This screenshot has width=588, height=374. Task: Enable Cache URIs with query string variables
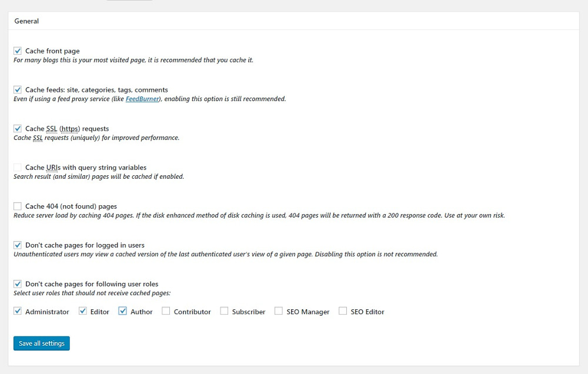[x=18, y=168]
